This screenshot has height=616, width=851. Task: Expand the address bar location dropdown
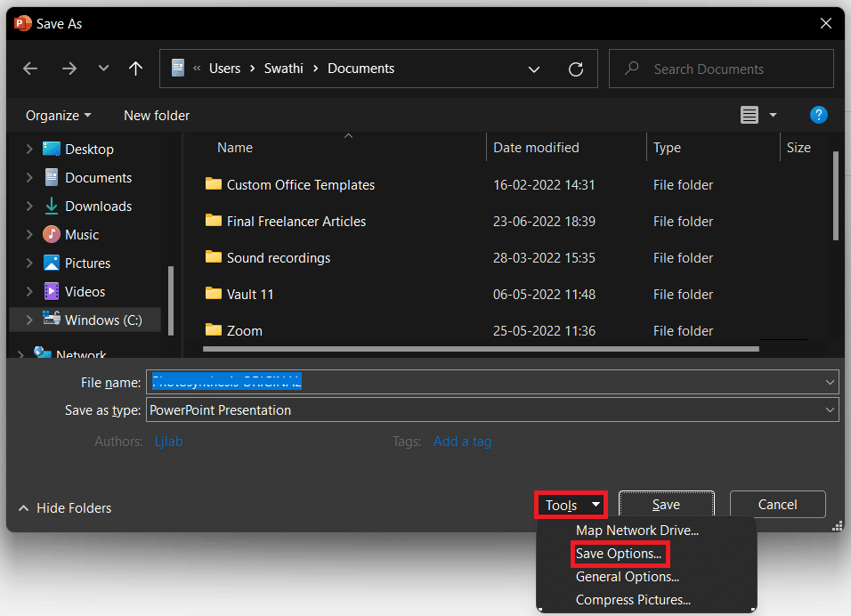[533, 68]
